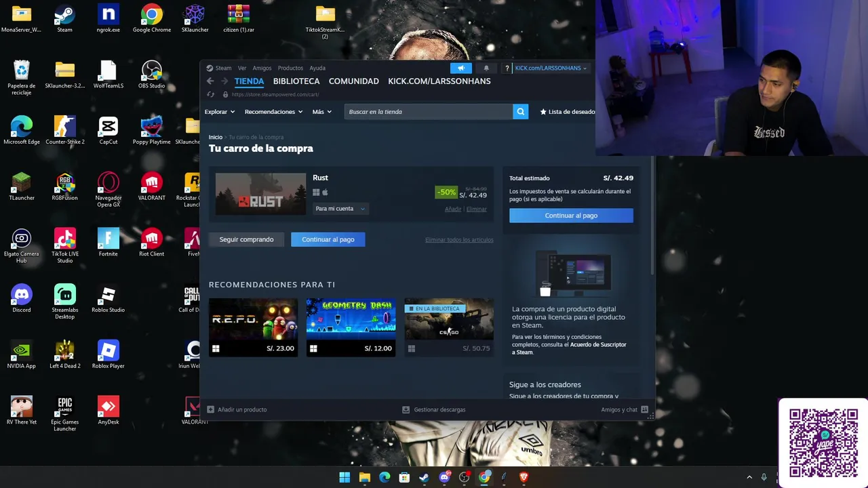Image resolution: width=868 pixels, height=488 pixels.
Task: Open the Geometry Dash recommendation thumbnail
Action: pyautogui.click(x=351, y=319)
